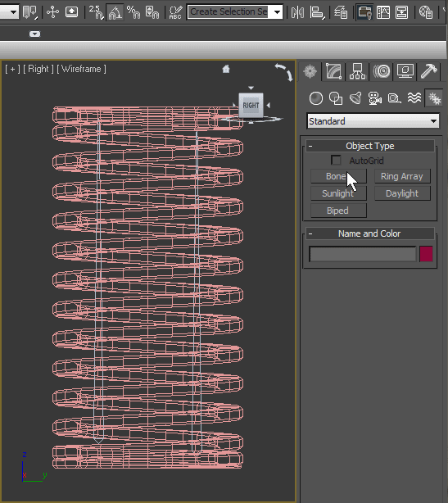
Task: Open the Standard systems dropdown
Action: point(373,121)
